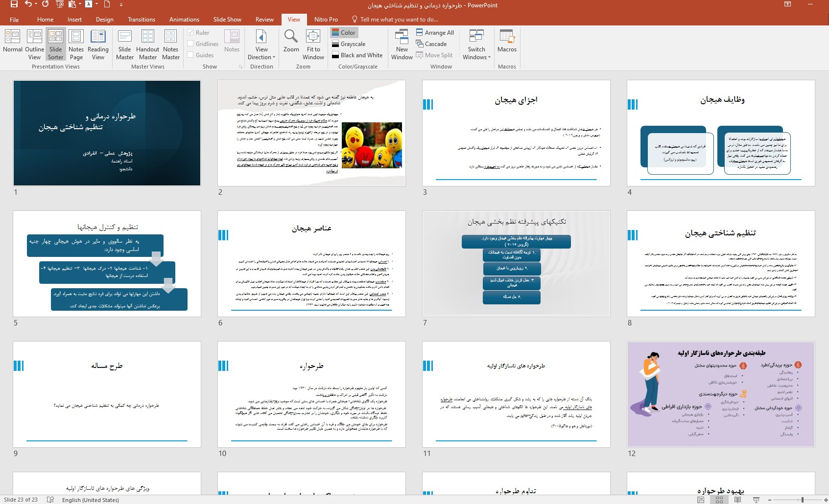
Task: Switch to the Slide Show tab
Action: [x=227, y=20]
